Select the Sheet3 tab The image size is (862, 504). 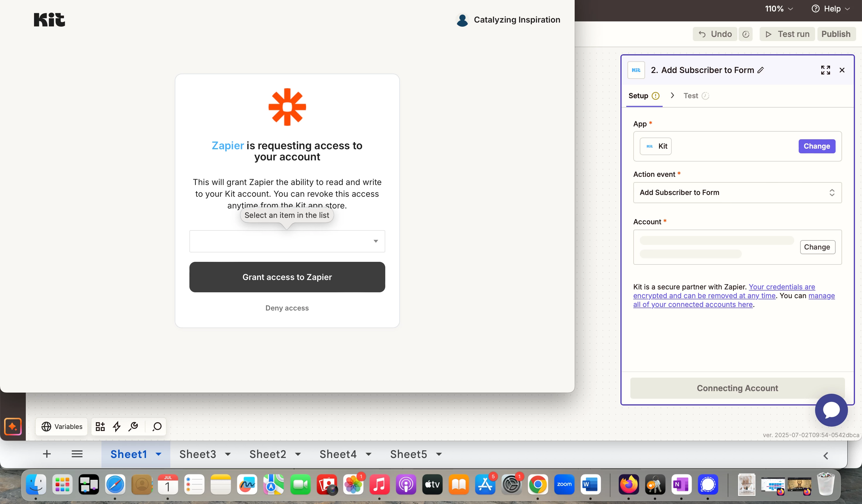(198, 454)
